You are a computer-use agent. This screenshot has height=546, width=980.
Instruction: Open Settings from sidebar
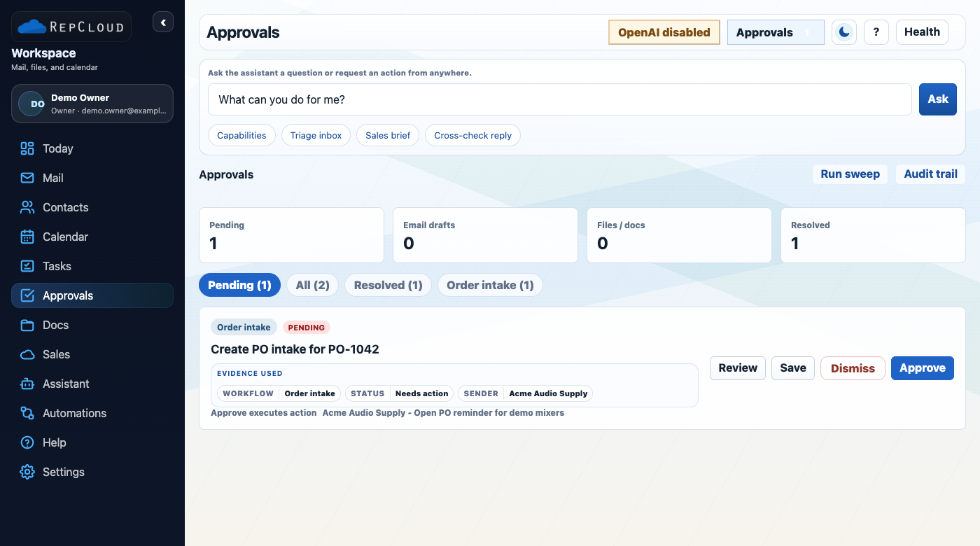(64, 472)
